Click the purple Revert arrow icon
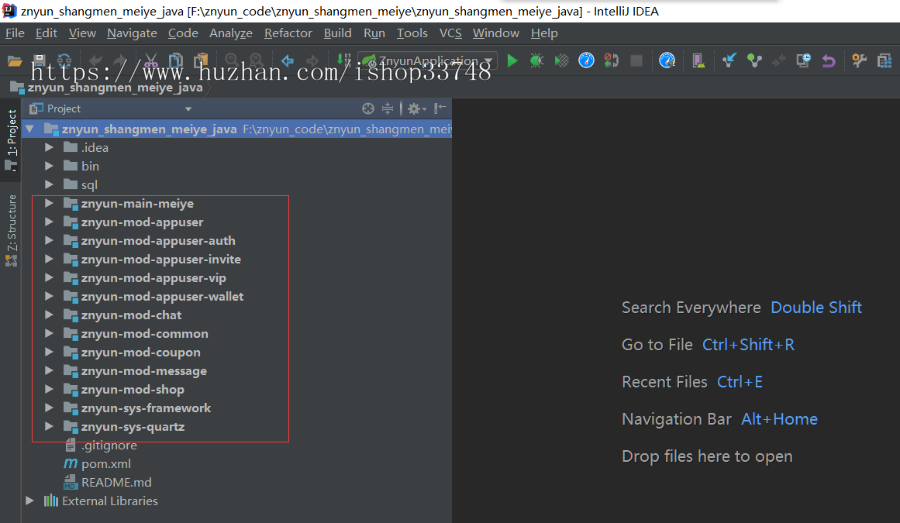Image resolution: width=900 pixels, height=523 pixels. [x=828, y=60]
